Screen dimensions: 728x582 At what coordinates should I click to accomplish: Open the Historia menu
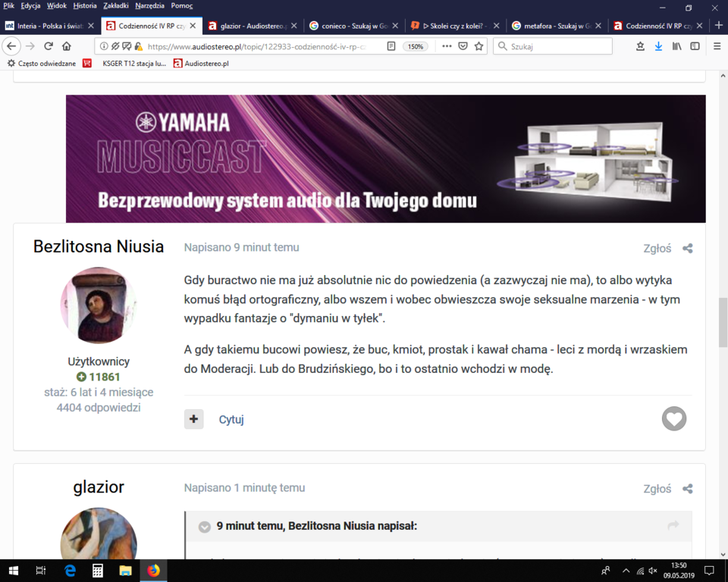[x=85, y=5]
